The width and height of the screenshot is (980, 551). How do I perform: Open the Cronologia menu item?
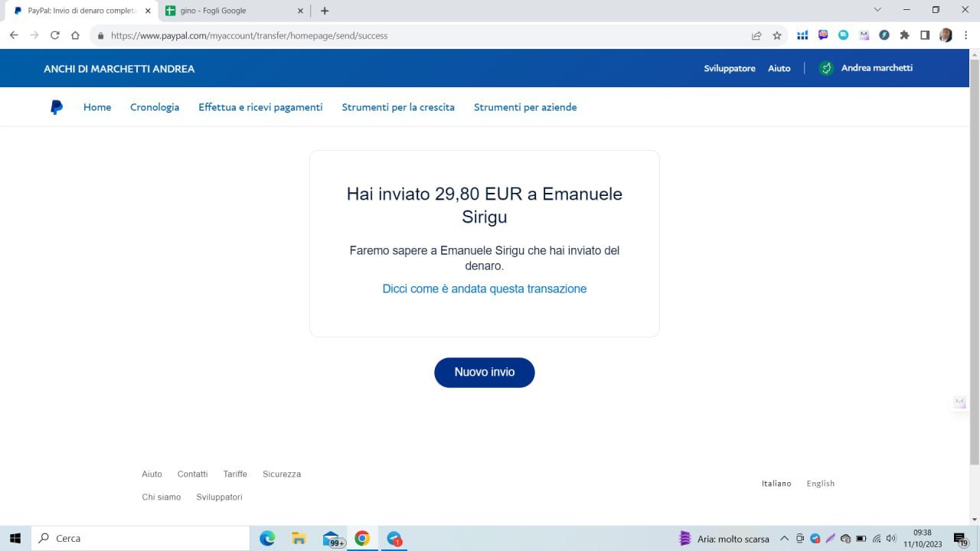coord(155,107)
